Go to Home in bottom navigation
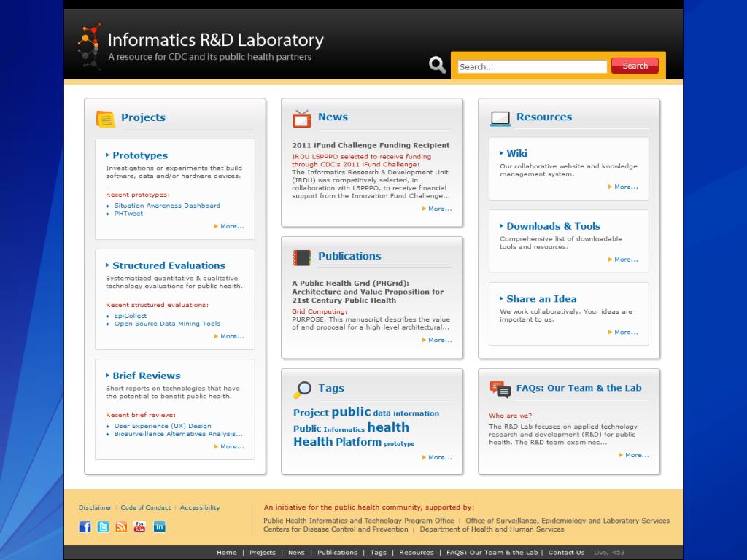Image resolution: width=747 pixels, height=560 pixels. pos(227,553)
